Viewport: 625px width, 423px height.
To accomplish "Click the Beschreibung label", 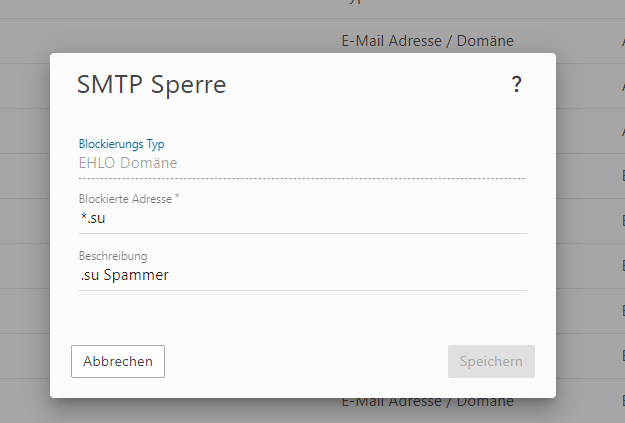I will (113, 256).
